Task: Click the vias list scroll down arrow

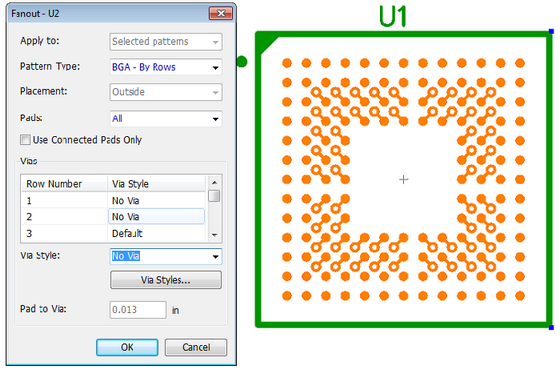Action: (214, 235)
